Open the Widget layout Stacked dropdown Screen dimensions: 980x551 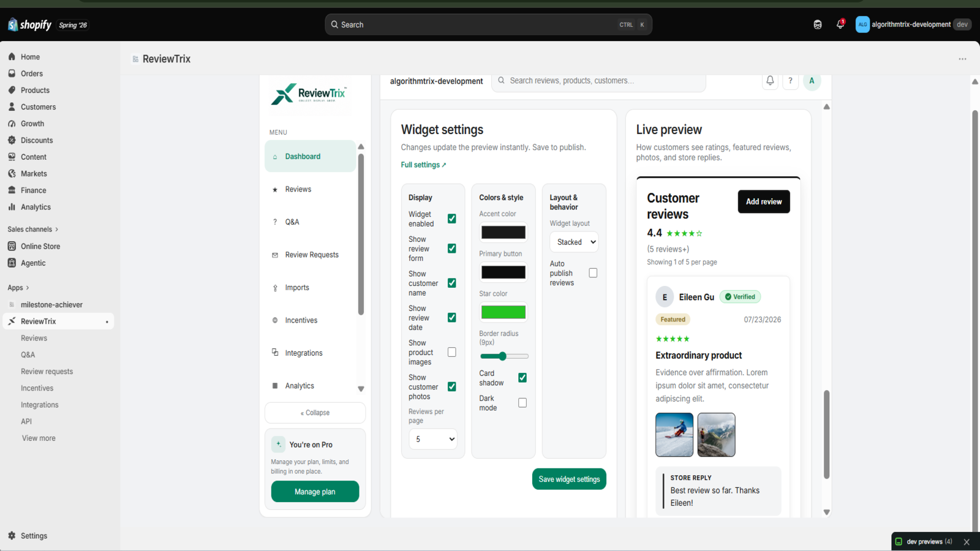point(574,242)
